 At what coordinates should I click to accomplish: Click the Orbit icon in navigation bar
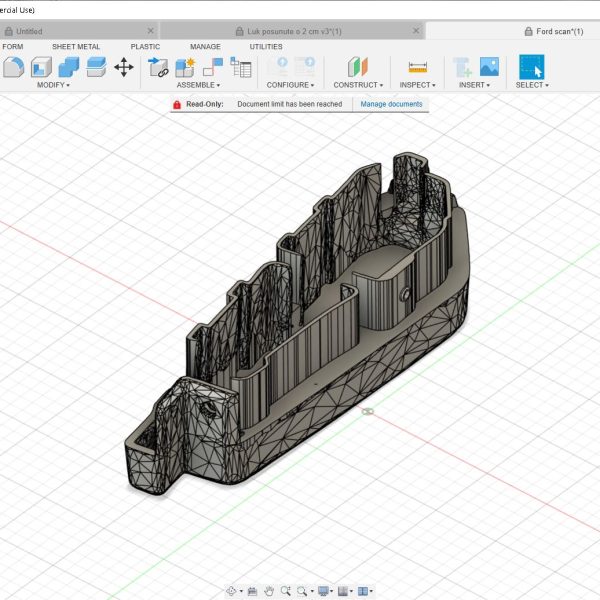click(232, 591)
